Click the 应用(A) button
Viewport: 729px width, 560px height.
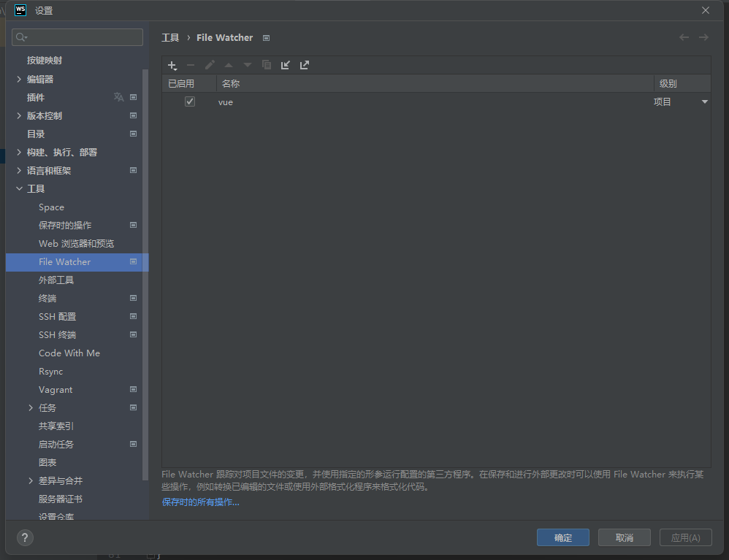(686, 537)
